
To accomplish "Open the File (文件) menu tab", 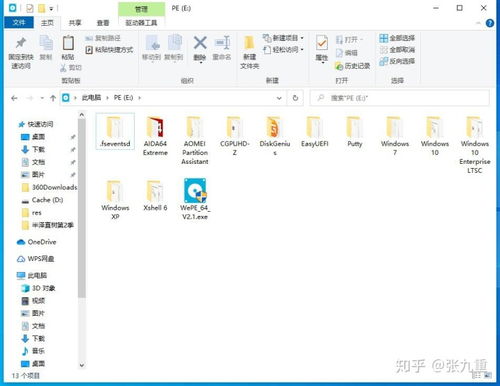I will click(x=19, y=23).
